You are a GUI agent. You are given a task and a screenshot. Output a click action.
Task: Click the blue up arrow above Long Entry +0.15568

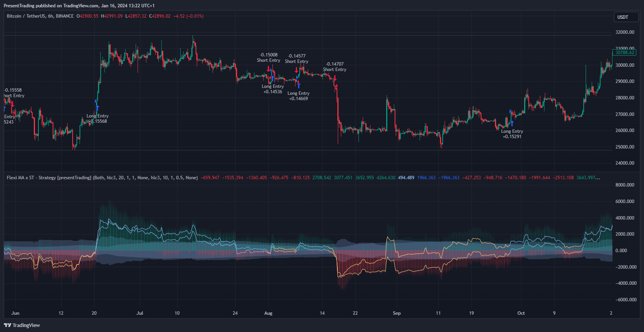(97, 108)
